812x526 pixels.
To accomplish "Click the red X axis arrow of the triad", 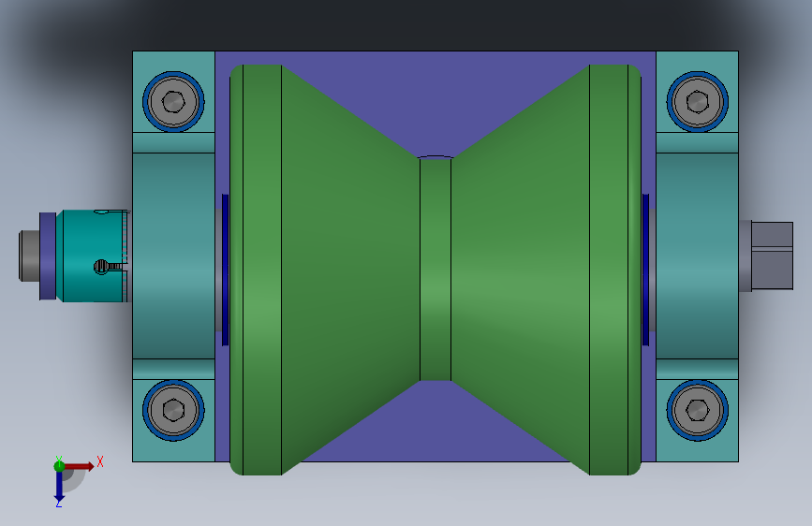I will point(79,466).
